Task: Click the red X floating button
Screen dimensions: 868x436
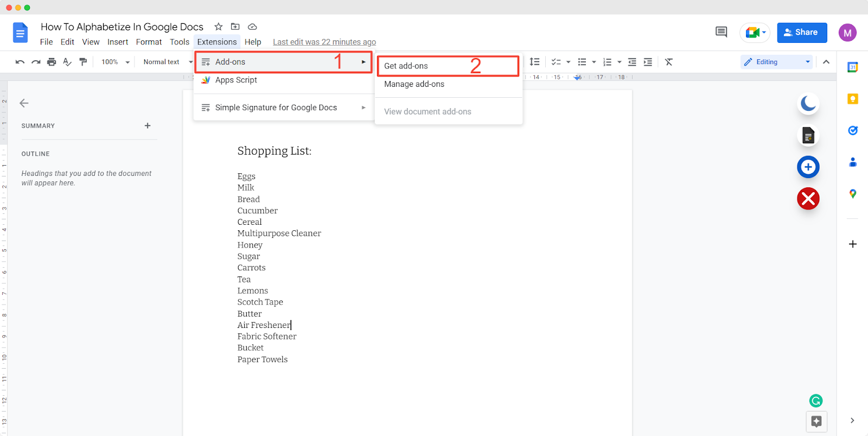Action: [x=808, y=199]
